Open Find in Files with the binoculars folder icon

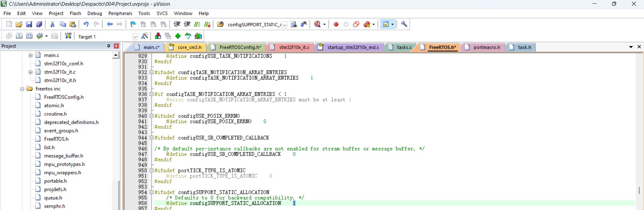220,24
